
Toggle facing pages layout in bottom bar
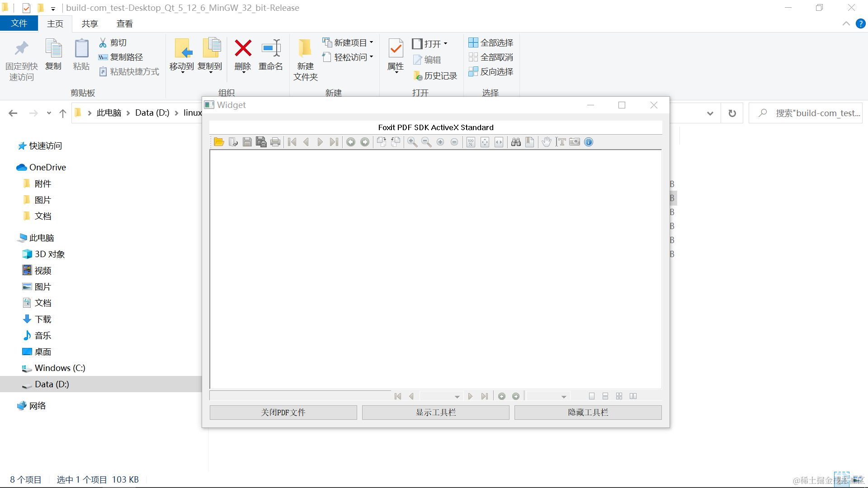633,396
